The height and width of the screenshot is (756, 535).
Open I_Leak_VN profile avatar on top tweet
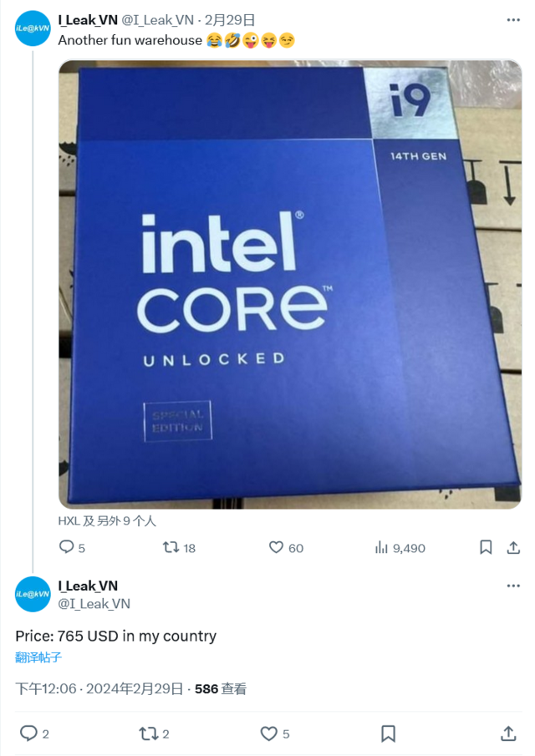(33, 28)
